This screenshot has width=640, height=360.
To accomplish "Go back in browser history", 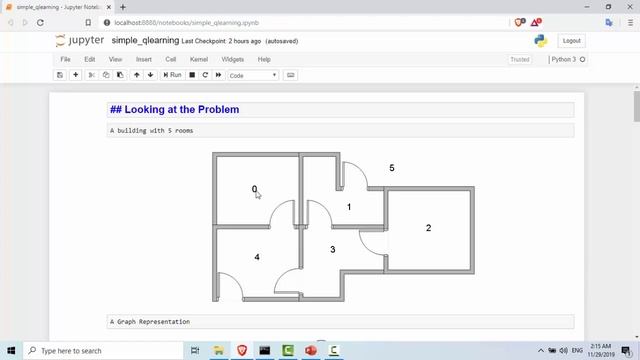I will (11, 23).
